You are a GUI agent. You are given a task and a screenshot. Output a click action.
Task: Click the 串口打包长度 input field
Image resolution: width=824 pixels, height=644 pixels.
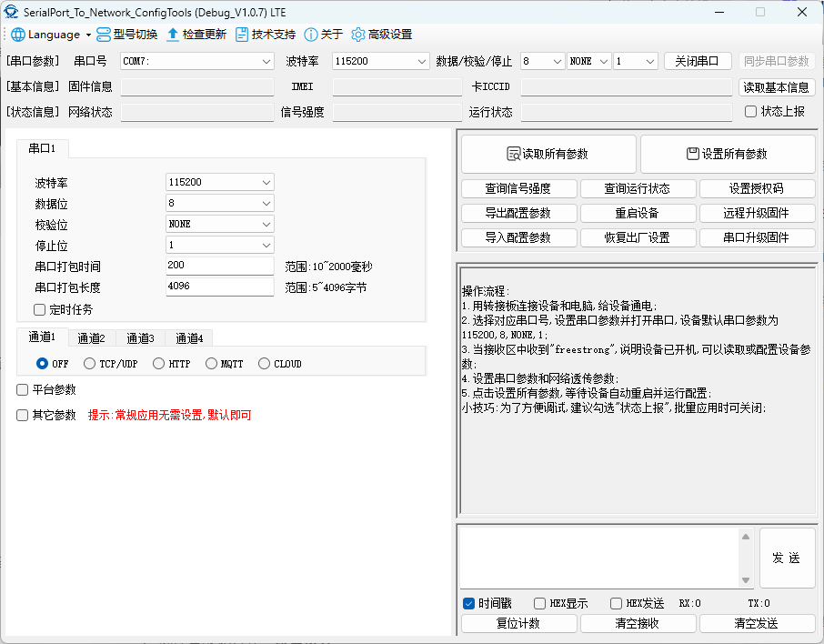pos(220,287)
